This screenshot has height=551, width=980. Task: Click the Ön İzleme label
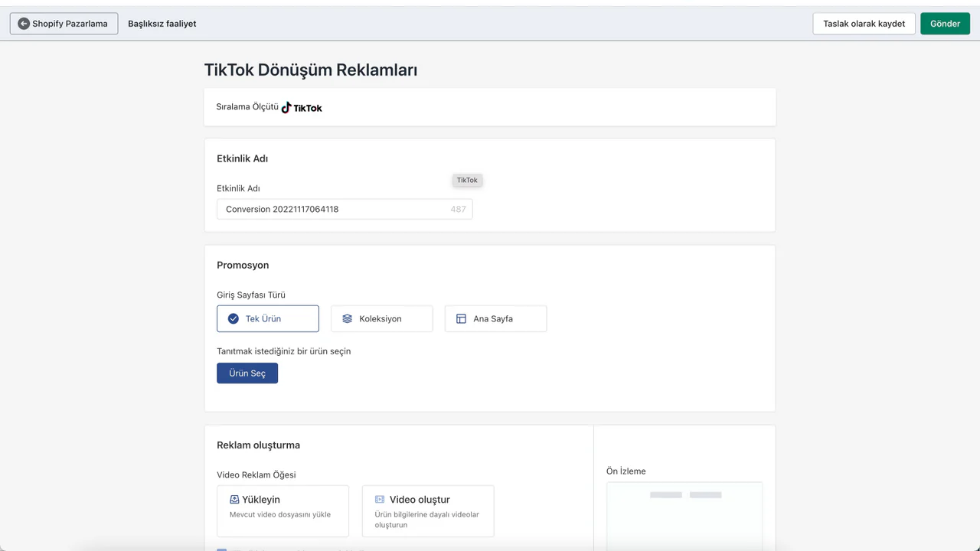tap(626, 471)
